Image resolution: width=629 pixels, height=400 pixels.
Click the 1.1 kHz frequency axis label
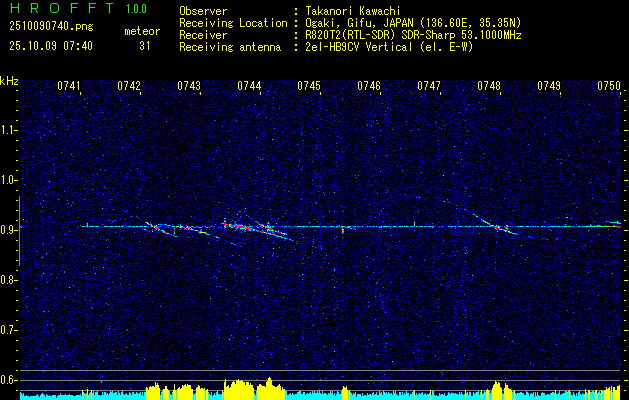pyautogui.click(x=9, y=130)
